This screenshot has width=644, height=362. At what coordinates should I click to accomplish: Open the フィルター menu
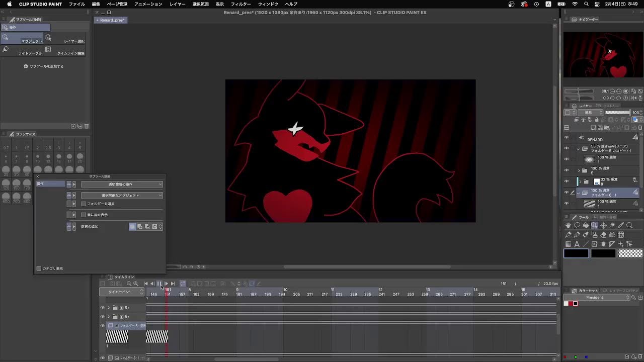tap(241, 4)
